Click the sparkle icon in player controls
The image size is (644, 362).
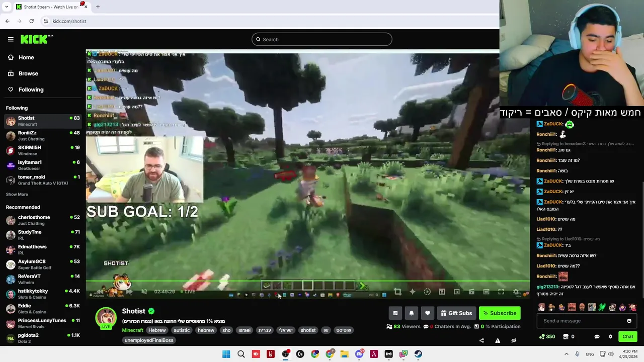413,292
